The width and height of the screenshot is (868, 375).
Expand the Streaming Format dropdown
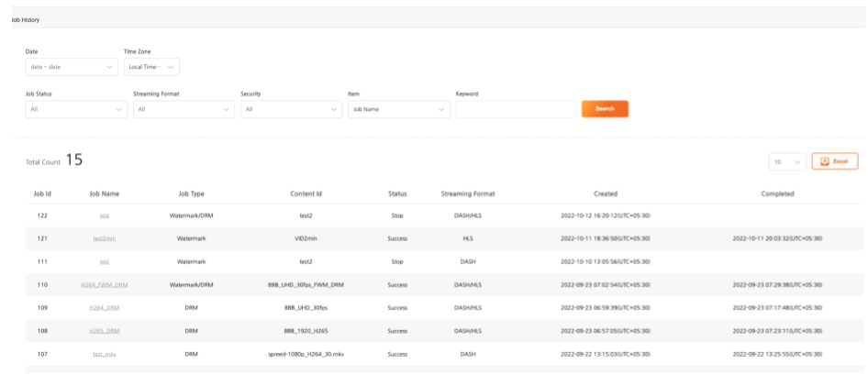click(x=184, y=110)
